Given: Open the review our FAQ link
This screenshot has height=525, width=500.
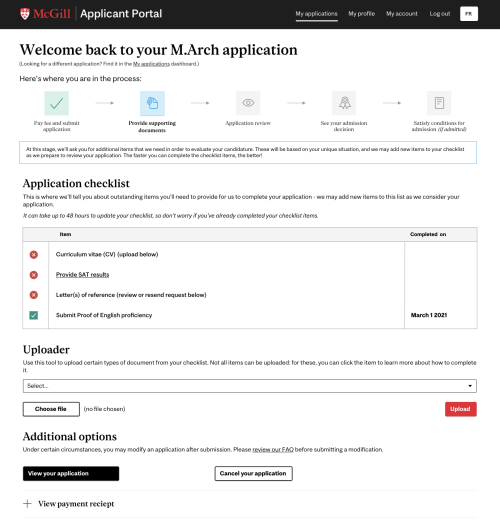Looking at the screenshot, I should pyautogui.click(x=273, y=450).
